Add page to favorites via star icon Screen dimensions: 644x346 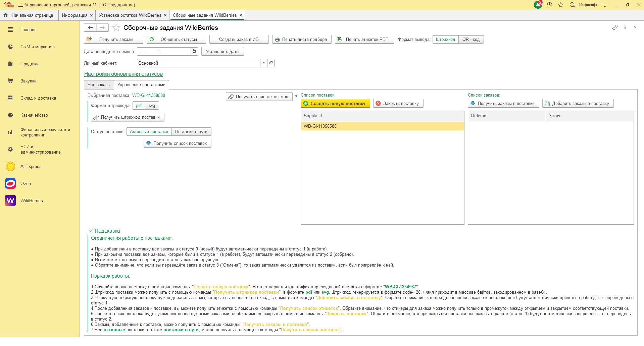(x=116, y=27)
